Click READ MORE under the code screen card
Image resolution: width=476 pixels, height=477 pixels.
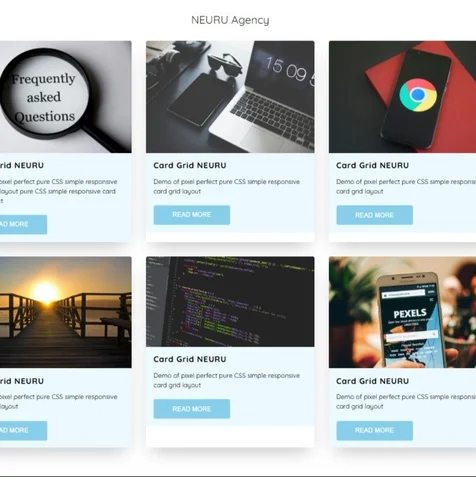tap(192, 409)
